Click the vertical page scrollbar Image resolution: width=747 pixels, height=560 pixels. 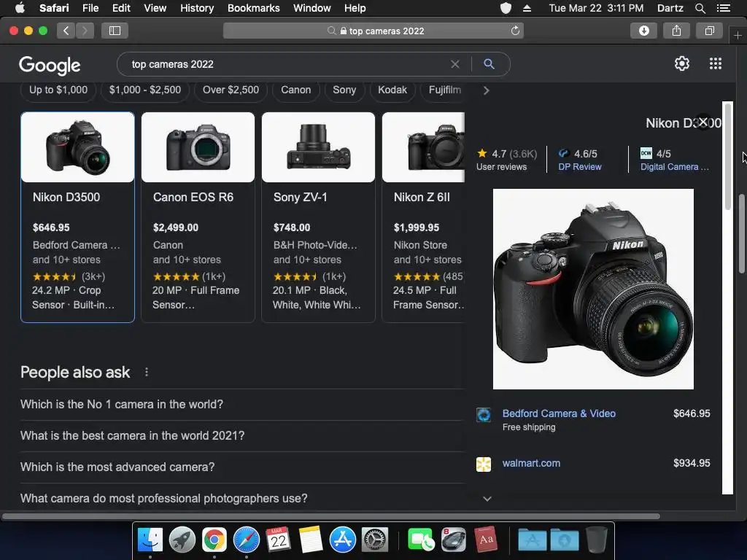[742, 233]
